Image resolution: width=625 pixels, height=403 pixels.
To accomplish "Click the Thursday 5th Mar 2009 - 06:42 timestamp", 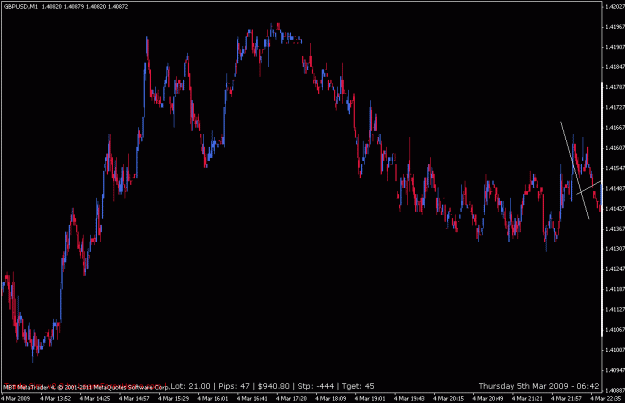I will click(x=539, y=386).
